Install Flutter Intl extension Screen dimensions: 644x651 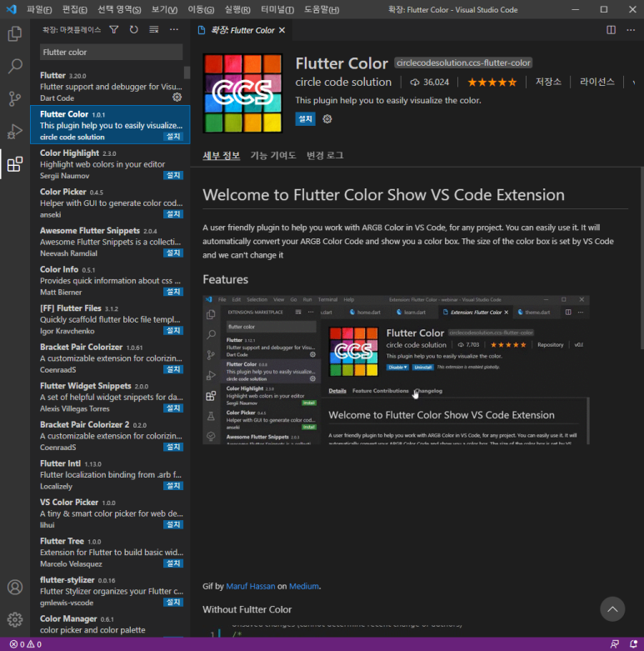[173, 486]
